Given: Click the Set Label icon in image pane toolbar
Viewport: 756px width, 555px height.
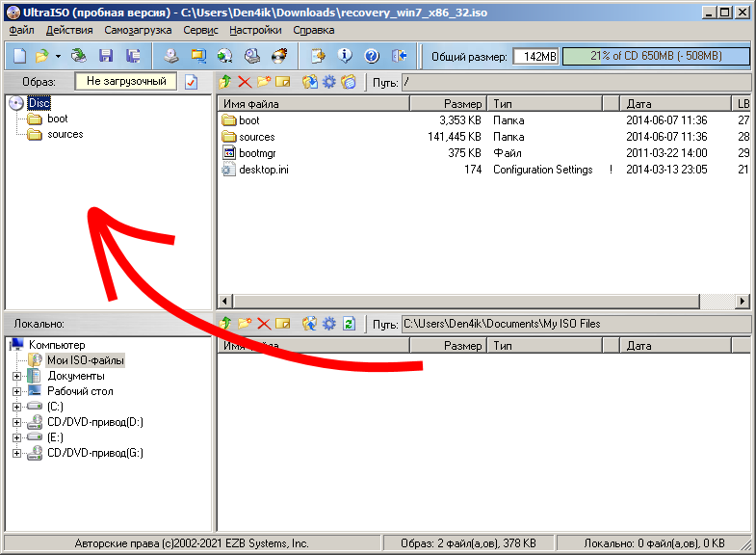Looking at the screenshot, I should click(348, 82).
